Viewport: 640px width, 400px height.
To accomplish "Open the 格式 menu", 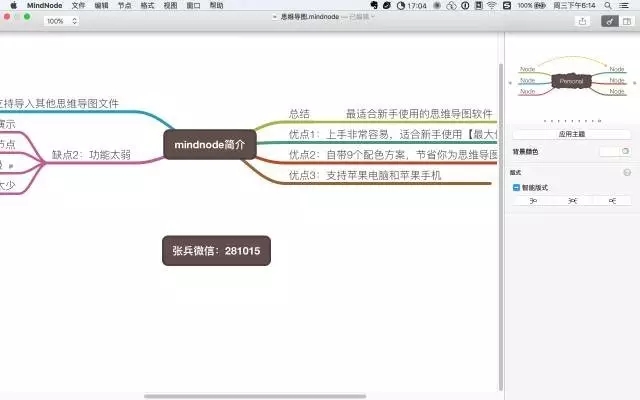I will tap(147, 5).
